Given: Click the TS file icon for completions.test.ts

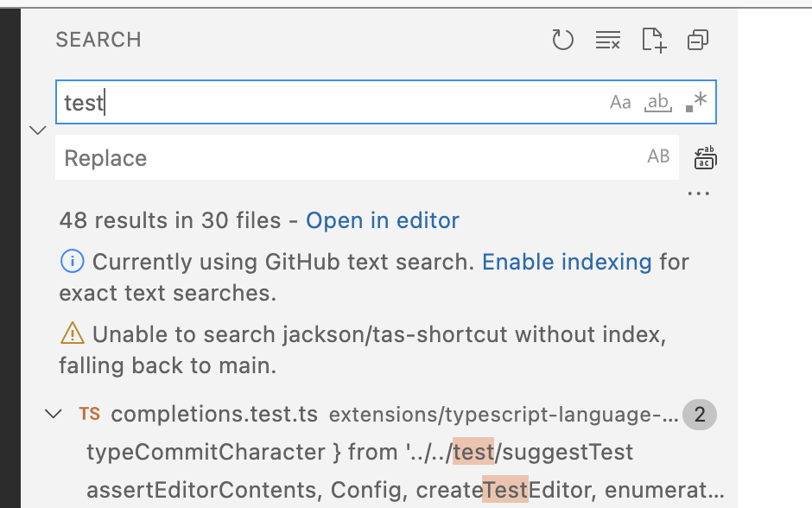Looking at the screenshot, I should pyautogui.click(x=89, y=414).
